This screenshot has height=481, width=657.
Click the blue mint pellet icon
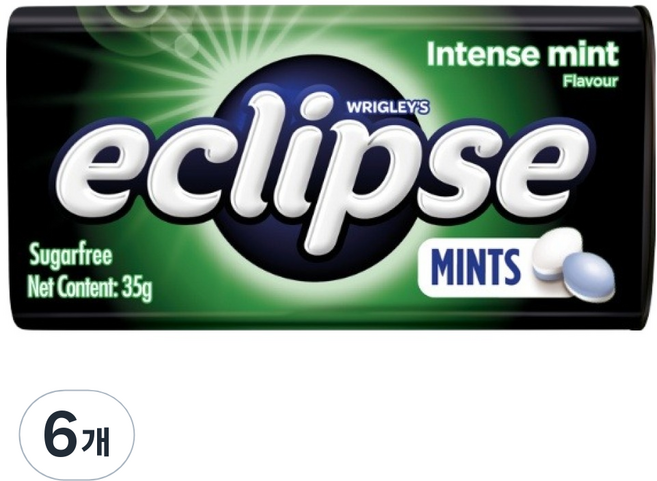tap(589, 277)
